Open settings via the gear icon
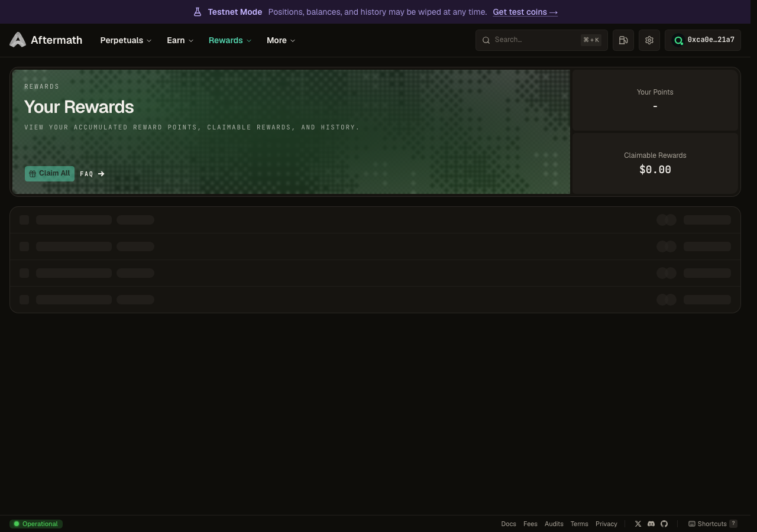 coord(649,40)
